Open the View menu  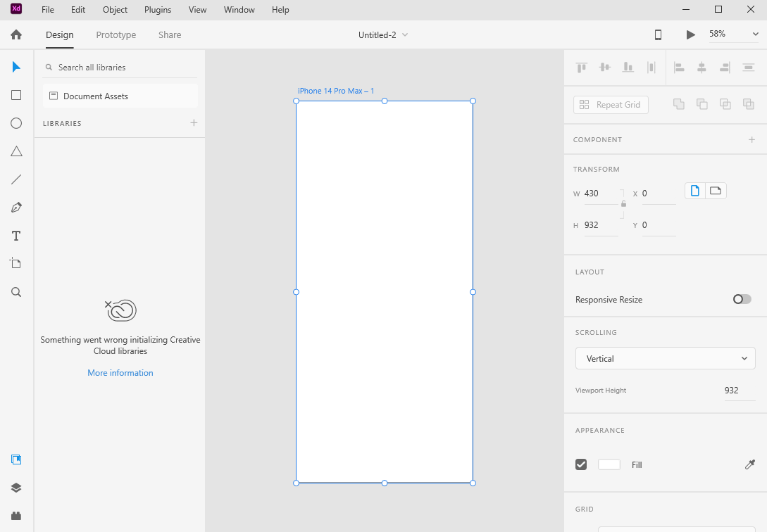tap(198, 10)
